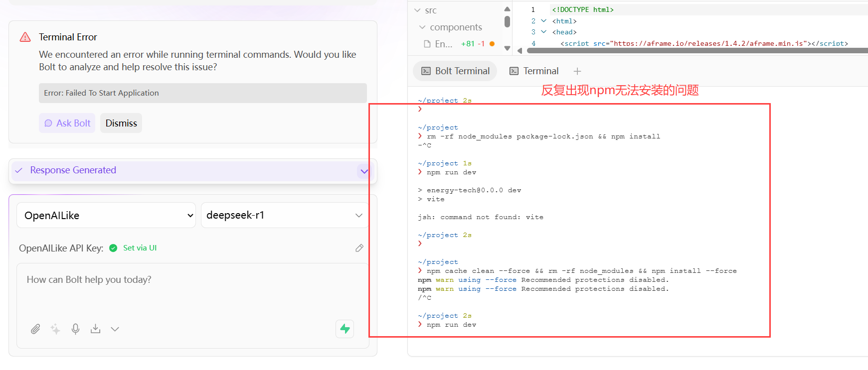Viewport: 868px width, 370px height.
Task: Click the paperclip attach file icon
Action: point(35,329)
